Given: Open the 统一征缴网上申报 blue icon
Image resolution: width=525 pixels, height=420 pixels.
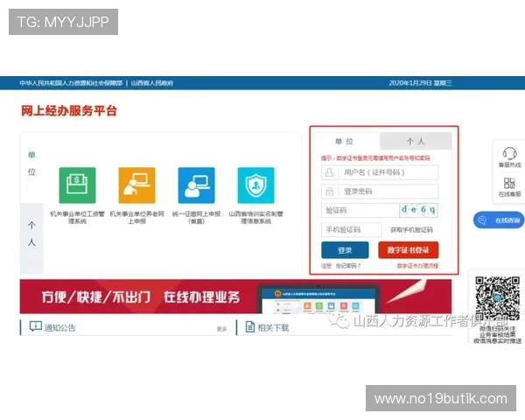Looking at the screenshot, I should (x=197, y=185).
